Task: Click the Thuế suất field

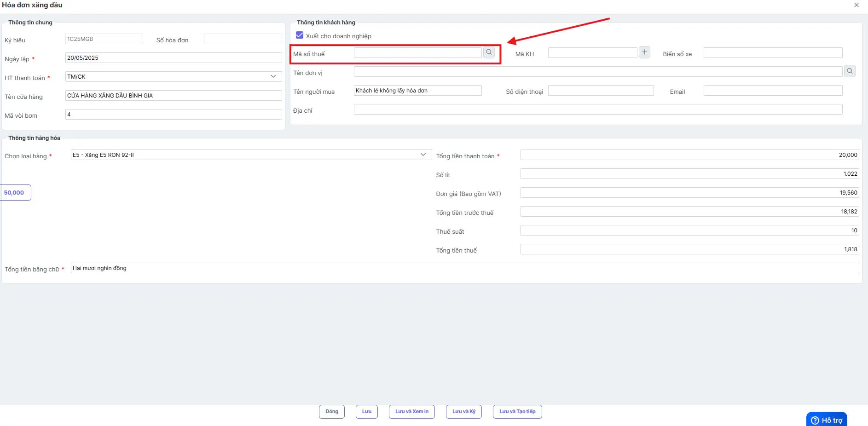Action: click(x=689, y=230)
